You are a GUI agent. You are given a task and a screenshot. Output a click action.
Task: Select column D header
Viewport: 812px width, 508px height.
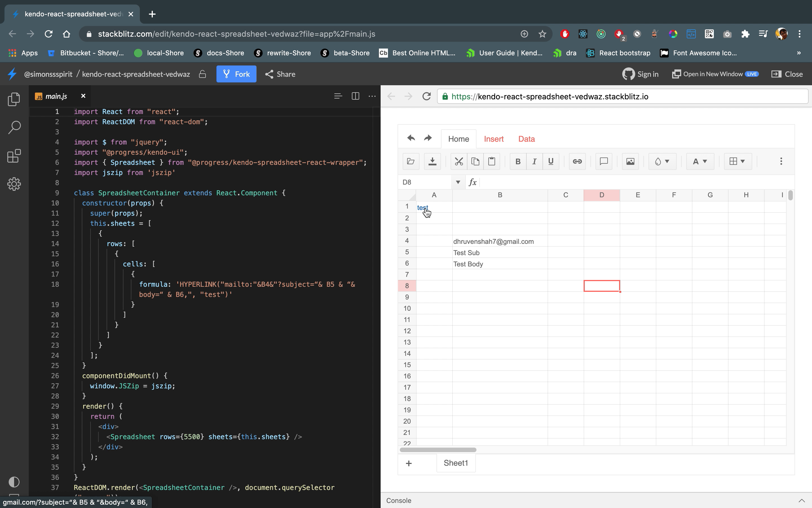tap(602, 195)
